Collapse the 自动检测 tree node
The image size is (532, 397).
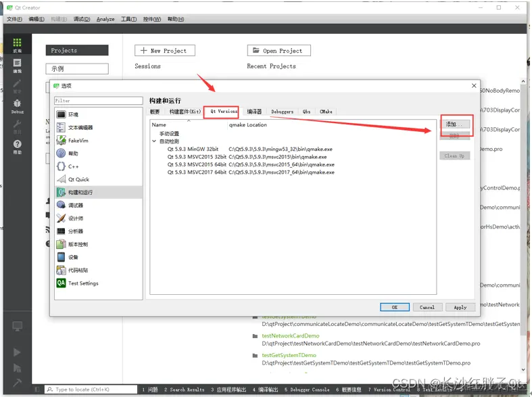click(154, 141)
